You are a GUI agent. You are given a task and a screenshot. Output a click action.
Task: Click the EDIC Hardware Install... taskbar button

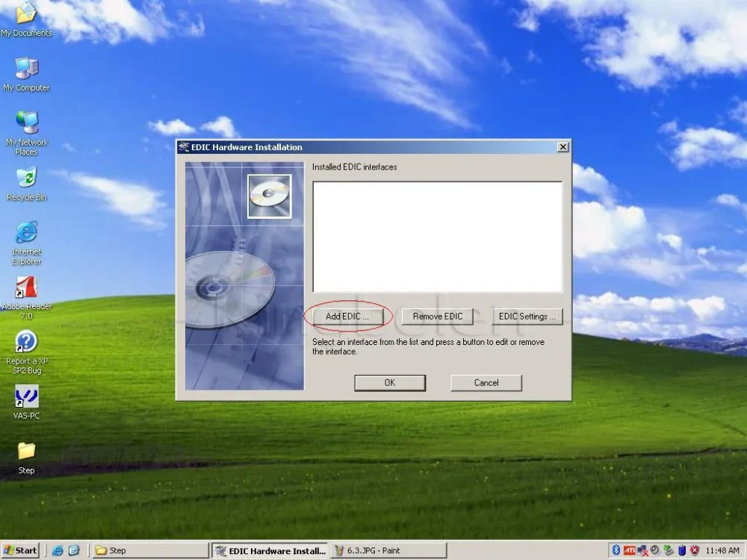click(x=270, y=550)
